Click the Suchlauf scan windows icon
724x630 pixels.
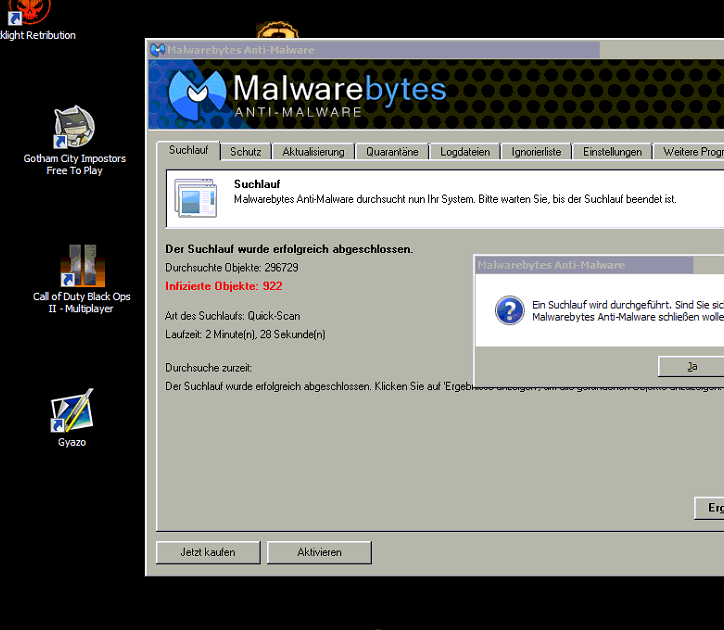(196, 198)
